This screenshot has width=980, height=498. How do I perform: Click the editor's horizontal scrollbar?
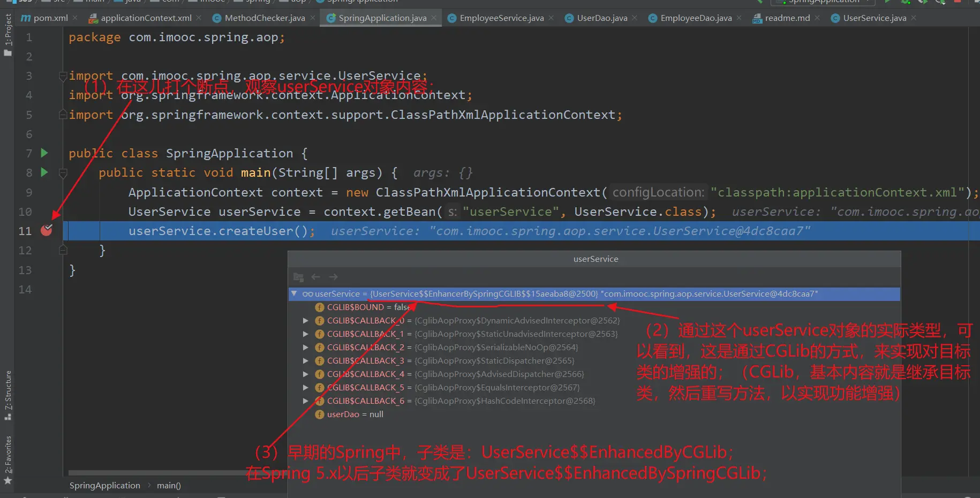click(178, 473)
